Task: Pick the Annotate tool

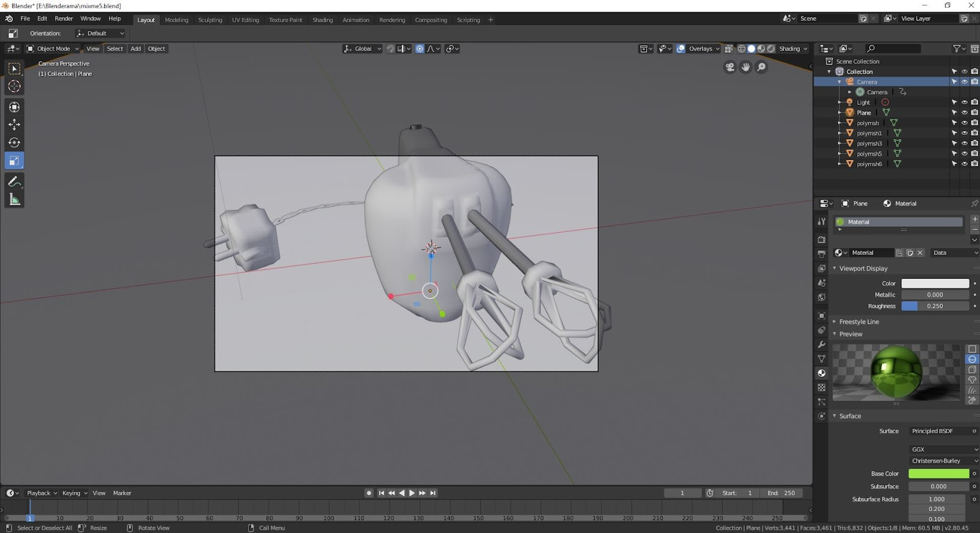Action: (14, 181)
